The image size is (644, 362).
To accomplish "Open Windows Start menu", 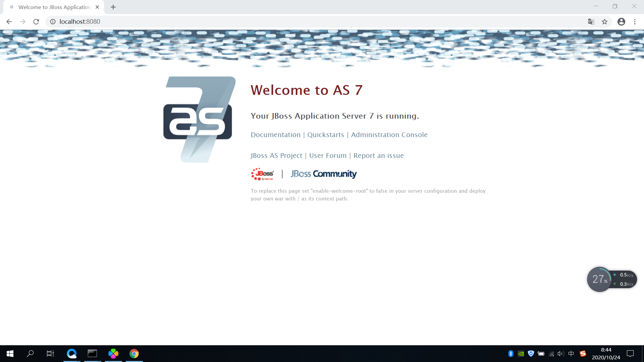I will click(10, 354).
